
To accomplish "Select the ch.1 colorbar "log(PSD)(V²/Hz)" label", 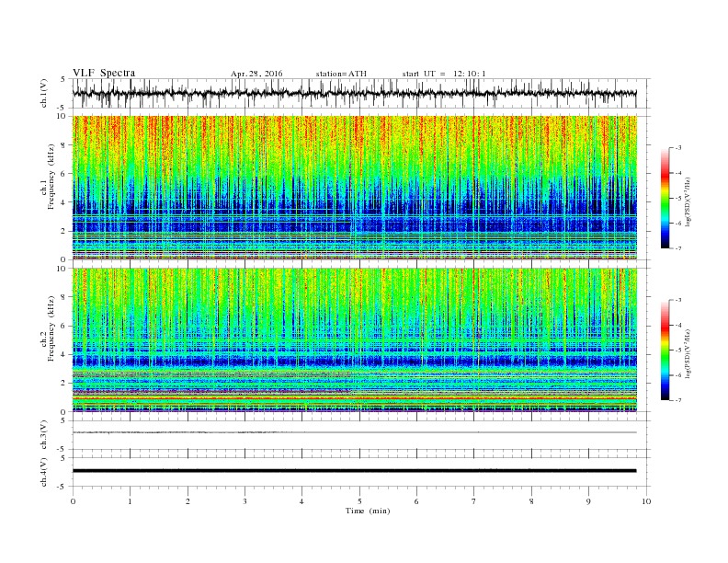I will (688, 202).
